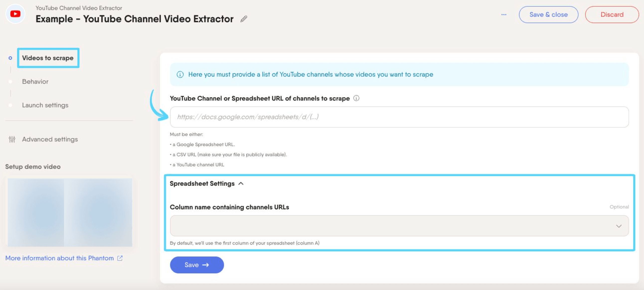Screen dimensions: 644x290
Task: Click the info icon in the blue banner
Action: [180, 74]
